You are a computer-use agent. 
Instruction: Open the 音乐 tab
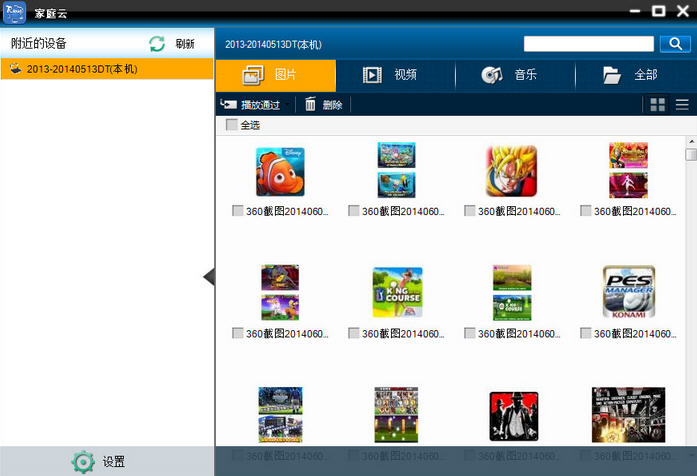(515, 75)
